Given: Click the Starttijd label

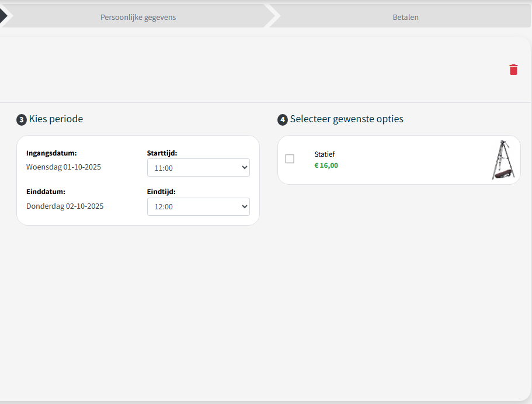Looking at the screenshot, I should 162,153.
